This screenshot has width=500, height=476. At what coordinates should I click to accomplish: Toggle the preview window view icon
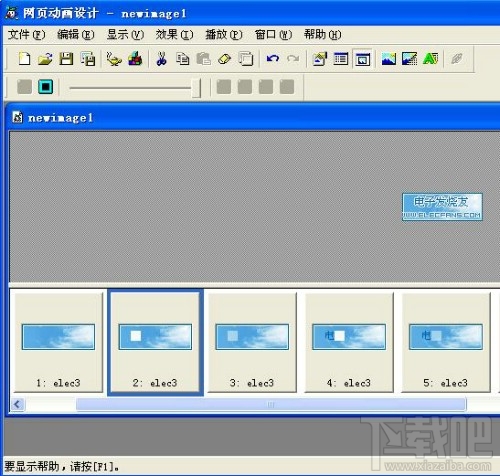tap(362, 59)
